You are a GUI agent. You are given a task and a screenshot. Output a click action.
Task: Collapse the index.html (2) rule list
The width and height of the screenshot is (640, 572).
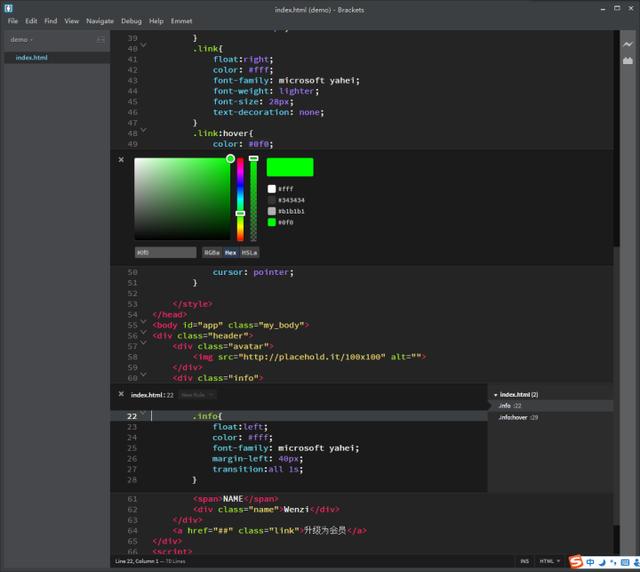[x=496, y=395]
